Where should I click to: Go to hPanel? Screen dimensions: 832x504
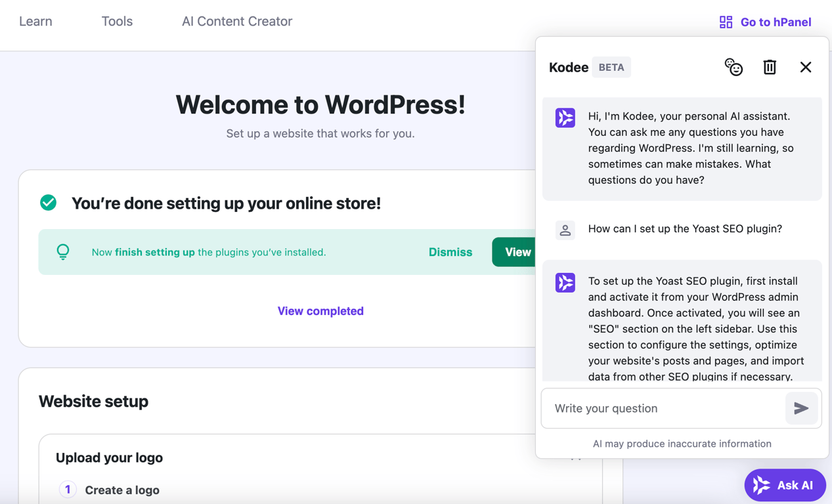776,22
